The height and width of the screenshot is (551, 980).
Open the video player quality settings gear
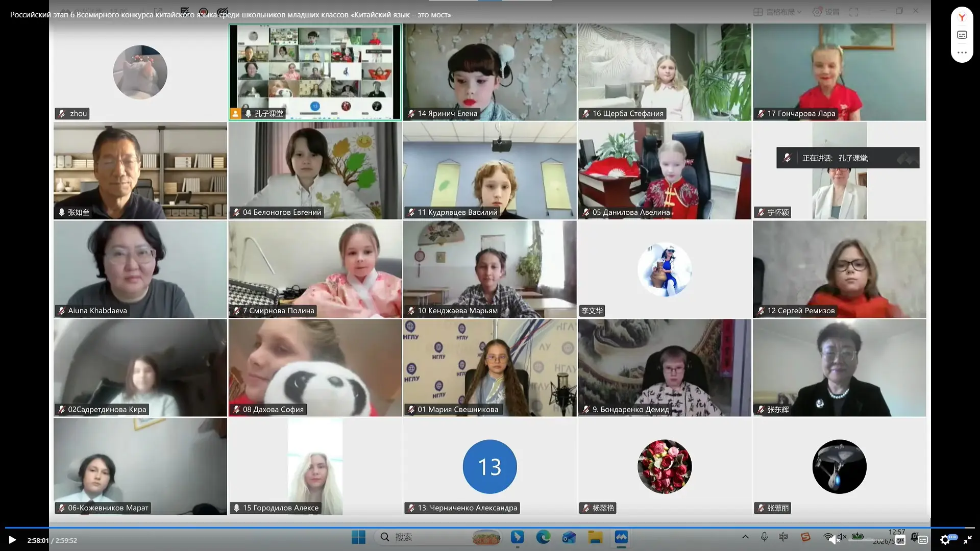[x=945, y=540]
